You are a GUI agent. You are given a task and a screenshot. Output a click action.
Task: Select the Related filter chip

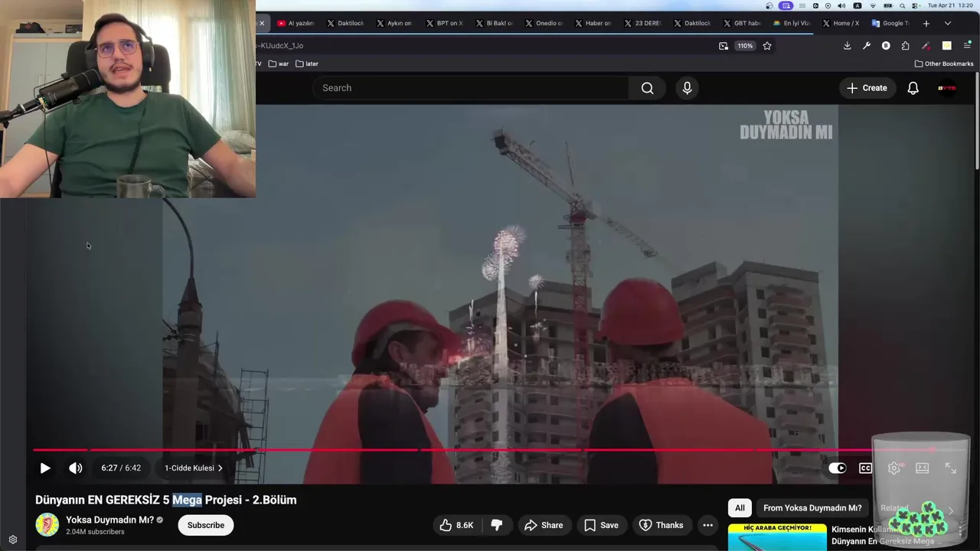[894, 508]
